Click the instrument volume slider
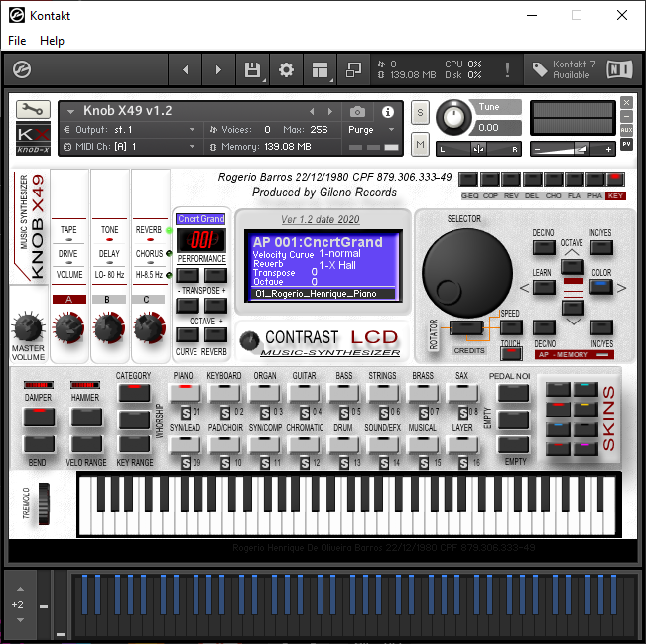The height and width of the screenshot is (644, 646). [574, 149]
